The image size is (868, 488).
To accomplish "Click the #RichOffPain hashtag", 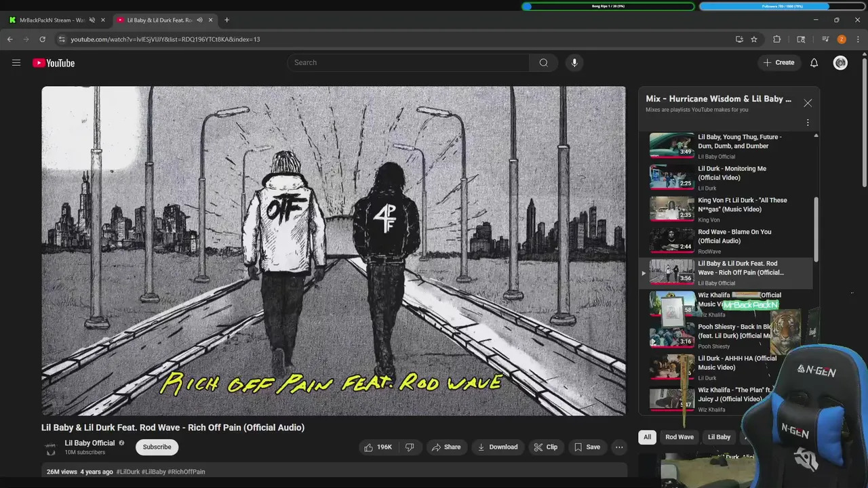I will (186, 472).
